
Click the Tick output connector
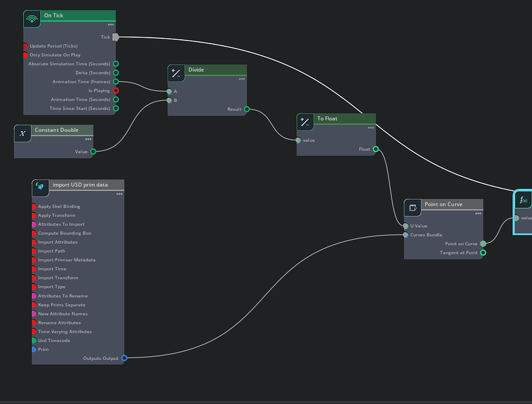115,37
